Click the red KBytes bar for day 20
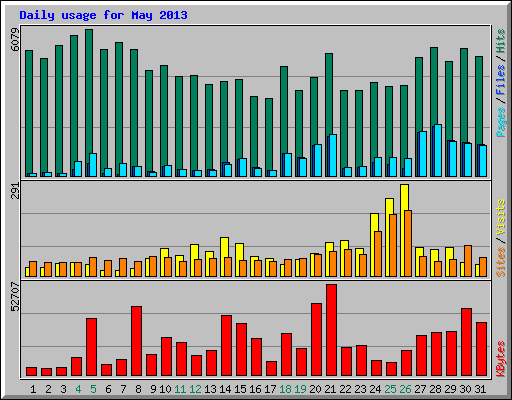 pyautogui.click(x=316, y=340)
